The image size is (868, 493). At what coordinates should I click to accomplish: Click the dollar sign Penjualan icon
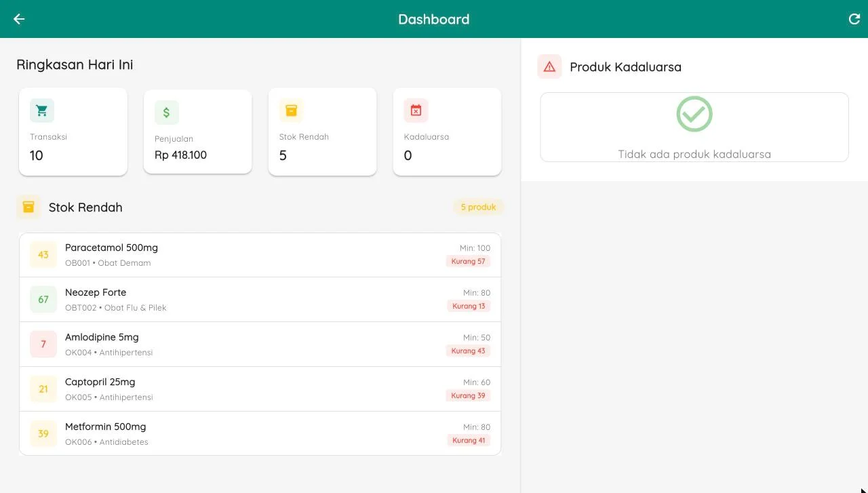pos(167,113)
